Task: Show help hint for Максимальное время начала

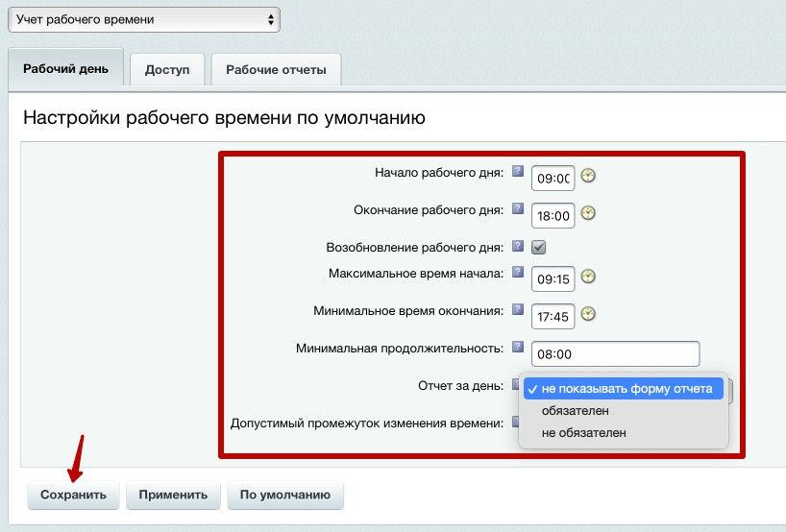Action: [x=518, y=273]
